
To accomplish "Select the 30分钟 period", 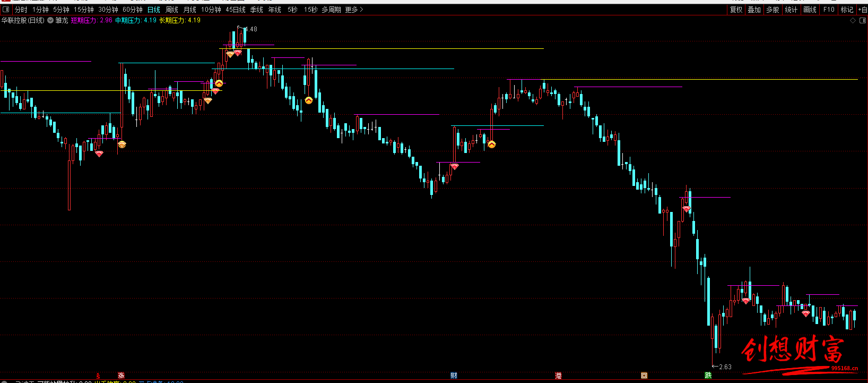I will (x=108, y=10).
